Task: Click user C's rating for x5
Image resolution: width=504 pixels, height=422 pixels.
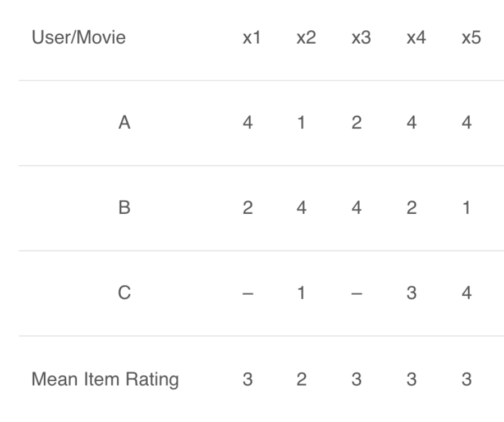Action: pyautogui.click(x=467, y=293)
